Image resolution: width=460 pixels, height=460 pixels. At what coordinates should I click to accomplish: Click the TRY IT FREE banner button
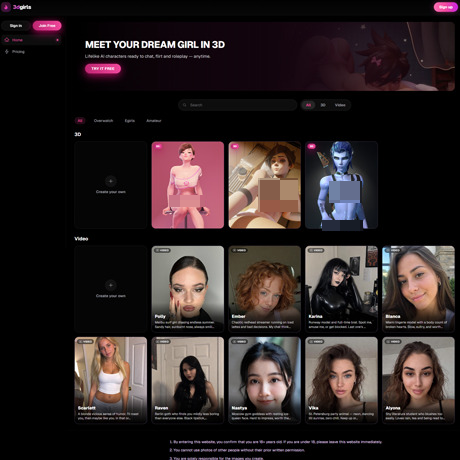103,69
